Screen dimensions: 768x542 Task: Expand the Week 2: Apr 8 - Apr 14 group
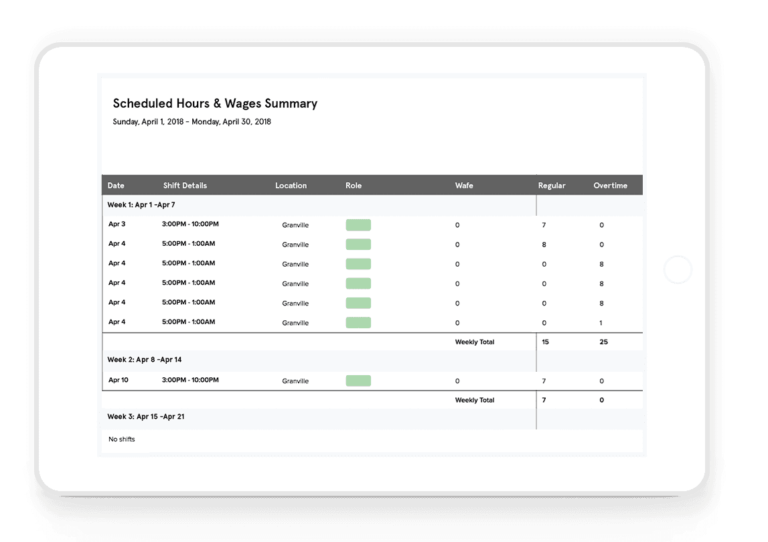pyautogui.click(x=144, y=360)
